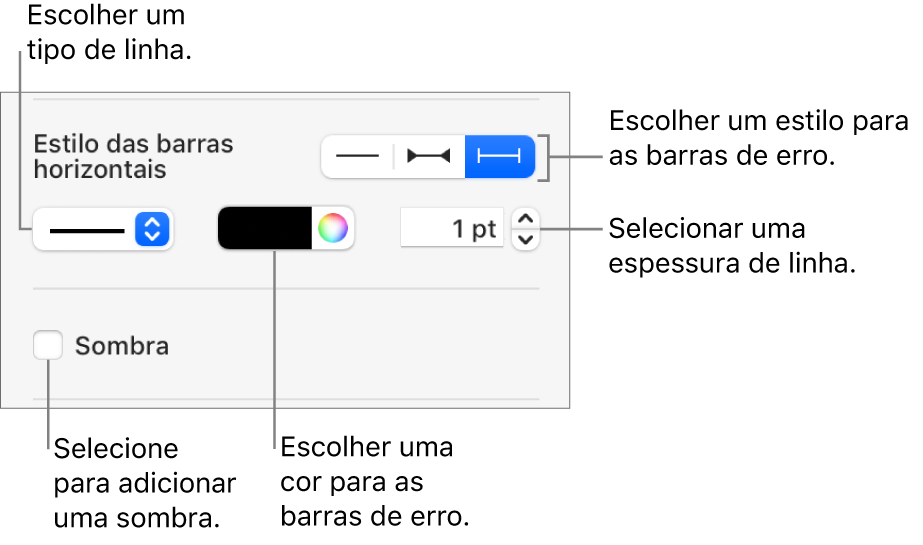Decrease line thickness with the down arrow
Screen dimensions: 923x545
[x=525, y=239]
